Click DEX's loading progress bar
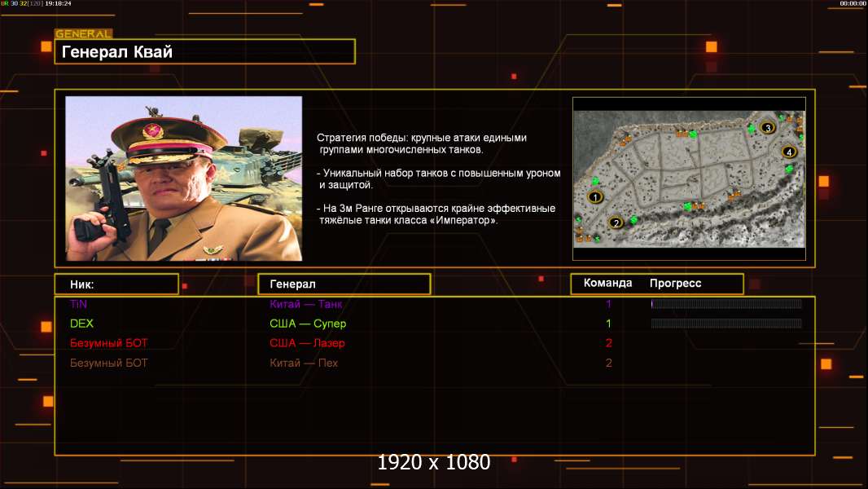Image resolution: width=868 pixels, height=489 pixels. pyautogui.click(x=726, y=324)
